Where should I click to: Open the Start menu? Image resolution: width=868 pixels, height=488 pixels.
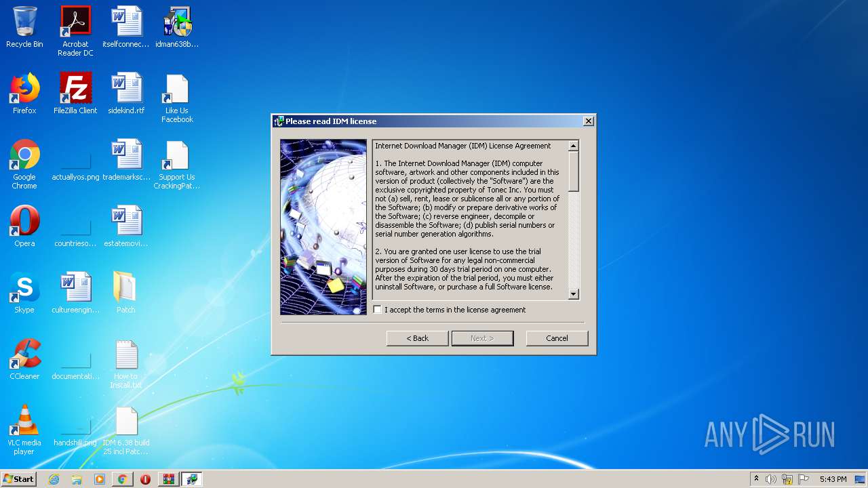[x=19, y=479]
